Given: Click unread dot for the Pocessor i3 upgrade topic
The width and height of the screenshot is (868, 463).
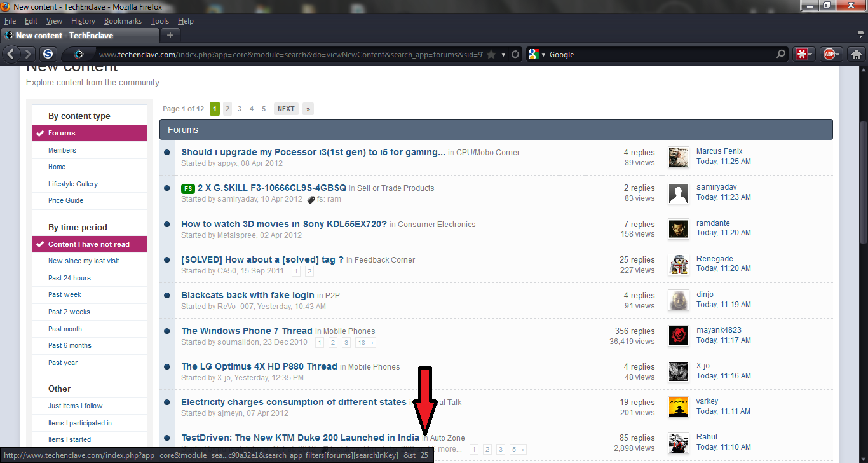Looking at the screenshot, I should [x=166, y=153].
